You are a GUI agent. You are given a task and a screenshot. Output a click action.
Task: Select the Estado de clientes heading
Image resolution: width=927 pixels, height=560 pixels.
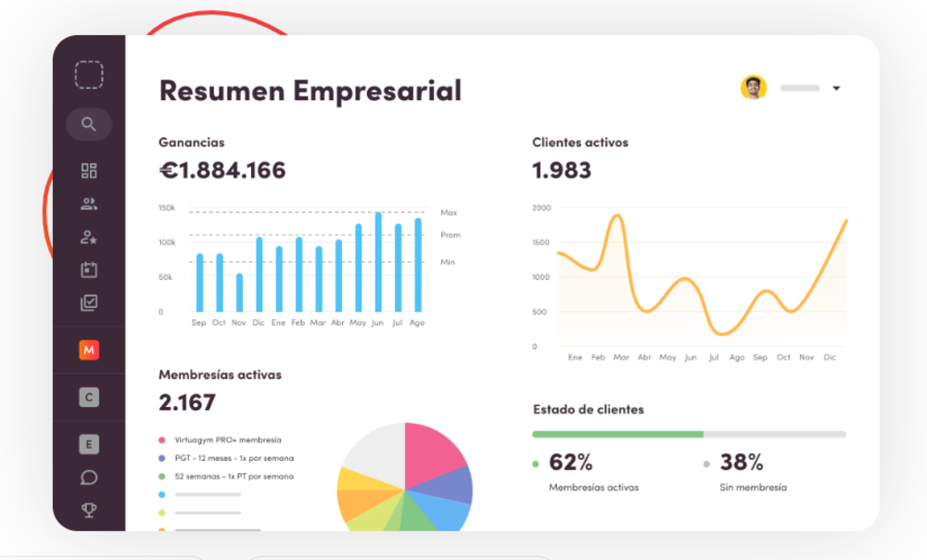(x=588, y=409)
